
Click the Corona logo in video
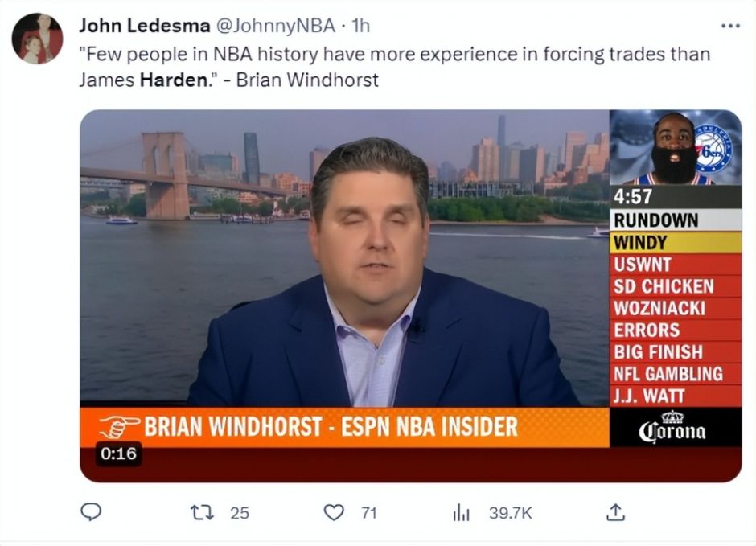tap(672, 427)
